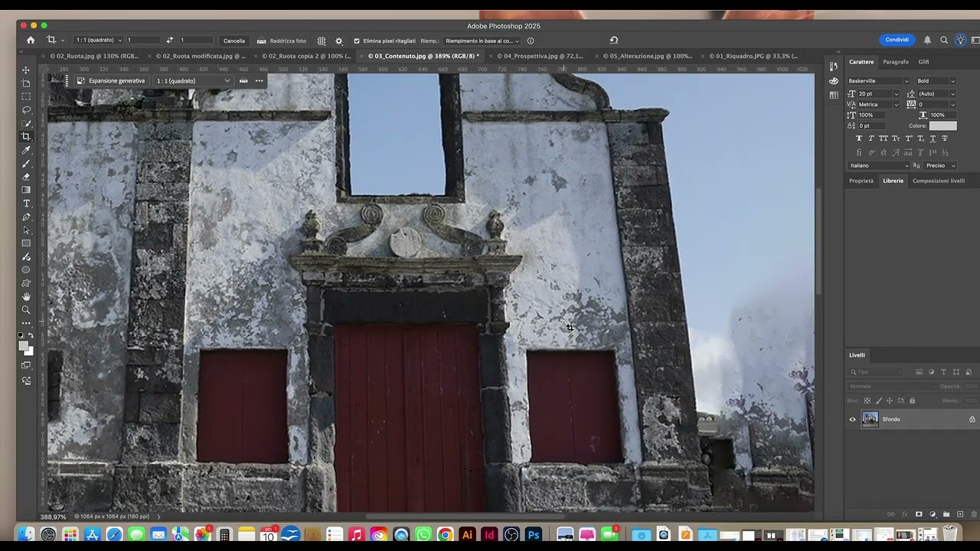980x551 pixels.
Task: Toggle All Caps text style
Action: coord(884,139)
